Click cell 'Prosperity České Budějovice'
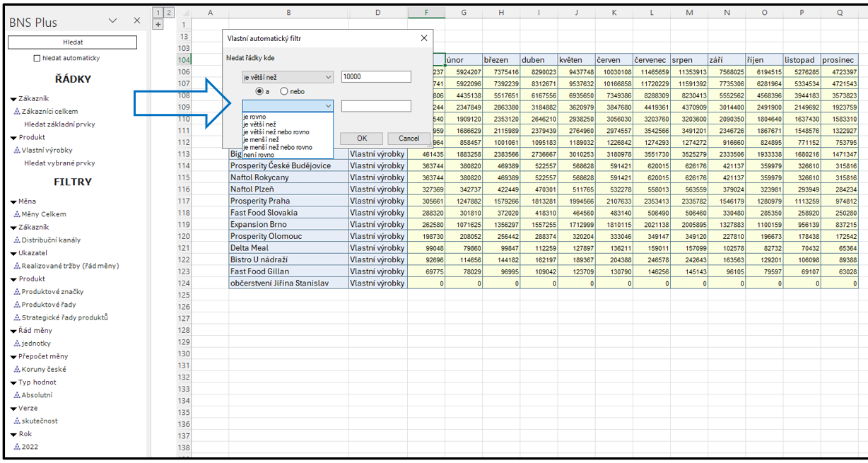The height and width of the screenshot is (463, 868). 288,165
